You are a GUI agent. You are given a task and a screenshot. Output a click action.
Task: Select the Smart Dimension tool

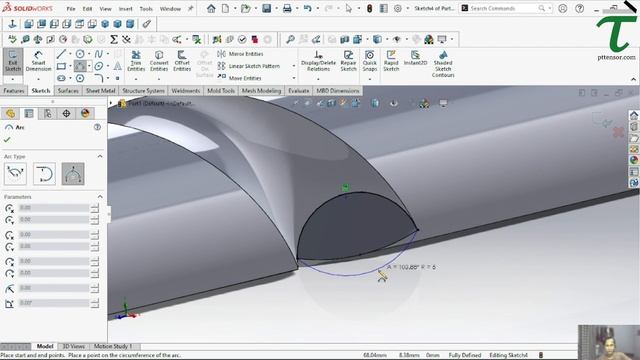click(38, 61)
